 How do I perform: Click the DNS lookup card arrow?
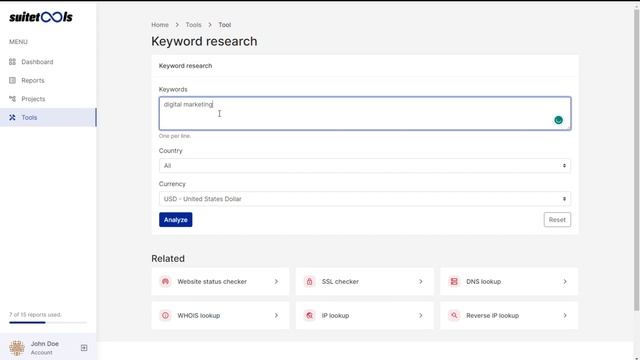click(565, 282)
